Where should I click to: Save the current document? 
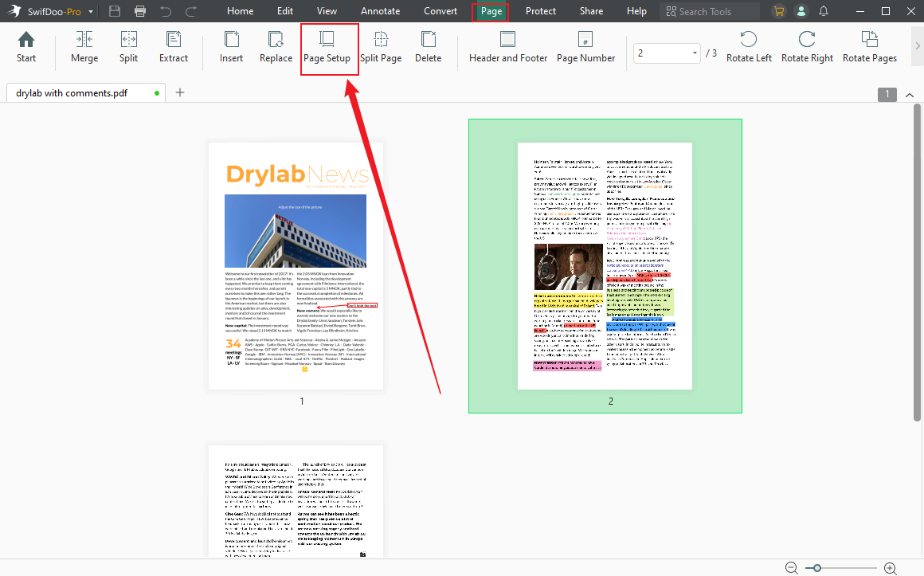[x=114, y=11]
